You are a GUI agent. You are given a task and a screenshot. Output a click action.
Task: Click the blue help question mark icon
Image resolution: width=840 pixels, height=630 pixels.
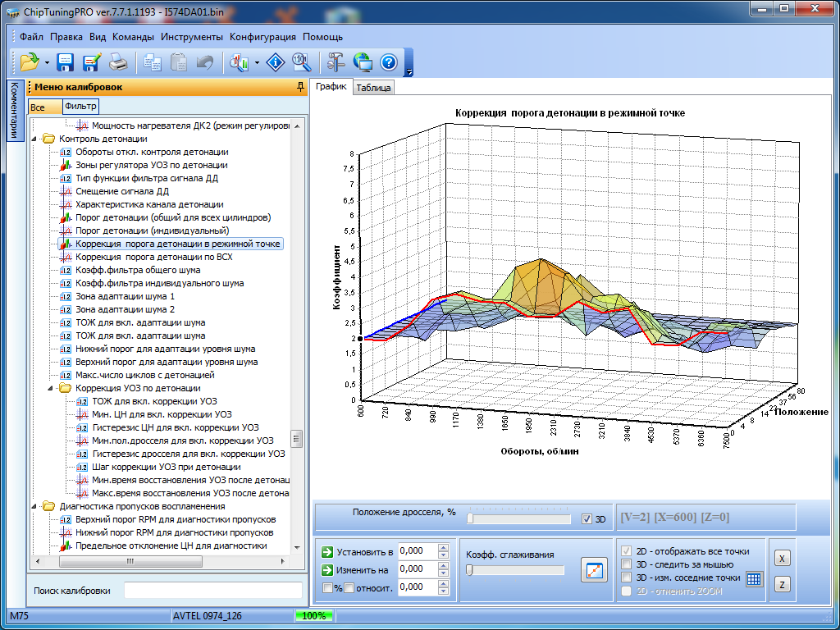point(389,62)
